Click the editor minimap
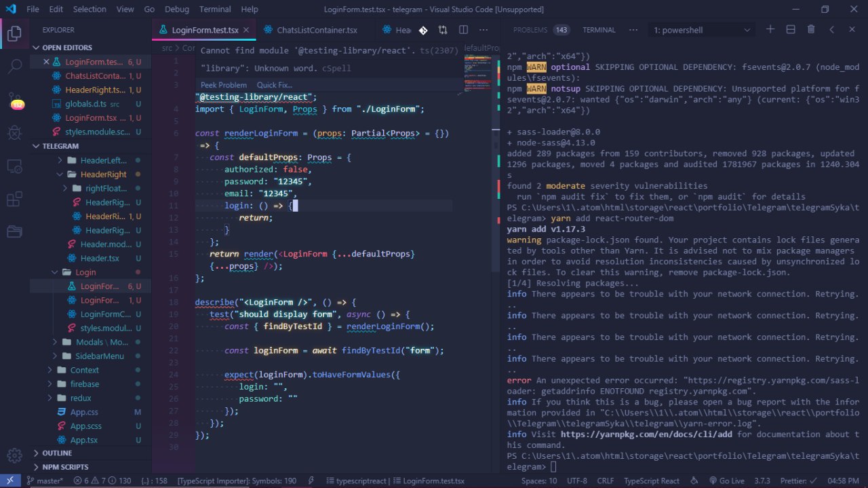The image size is (868, 488). coord(477,75)
